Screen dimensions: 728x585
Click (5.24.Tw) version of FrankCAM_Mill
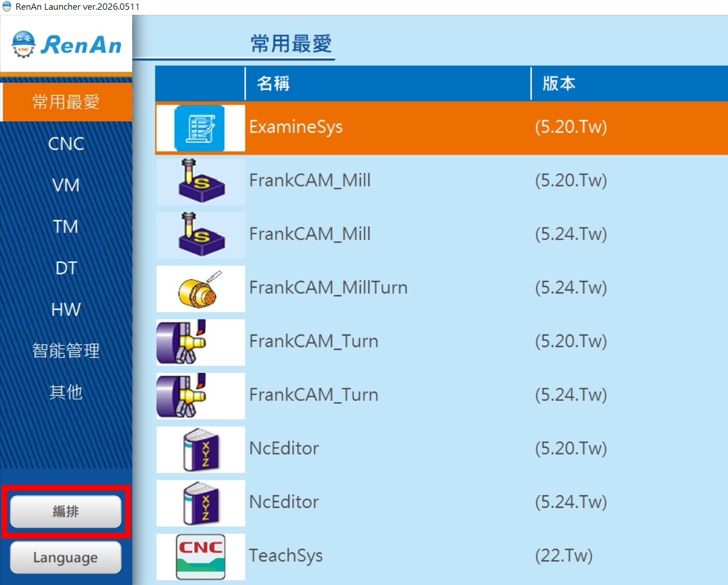coord(571,234)
